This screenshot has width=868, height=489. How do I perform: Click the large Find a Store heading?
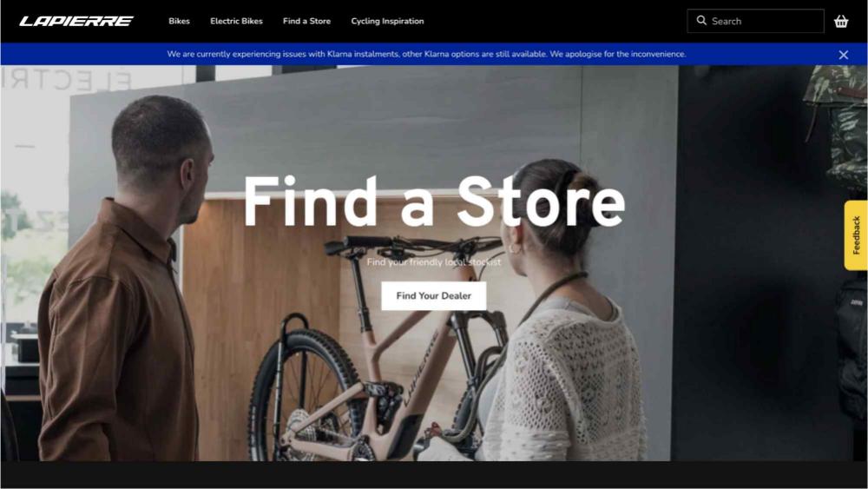pyautogui.click(x=434, y=201)
